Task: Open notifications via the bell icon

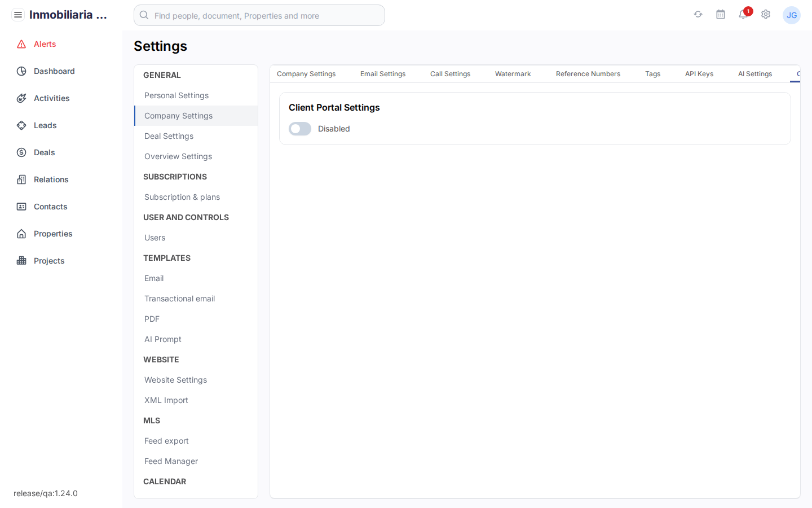Action: coord(743,15)
